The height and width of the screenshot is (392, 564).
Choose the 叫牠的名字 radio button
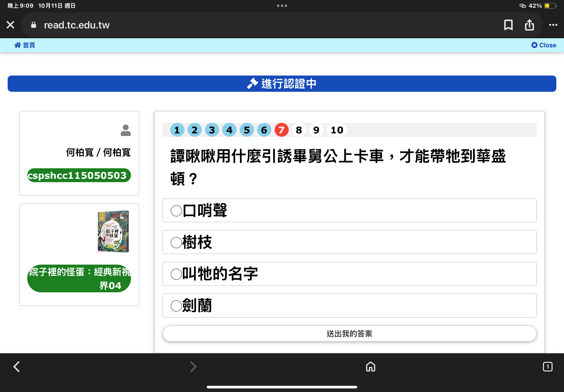176,274
